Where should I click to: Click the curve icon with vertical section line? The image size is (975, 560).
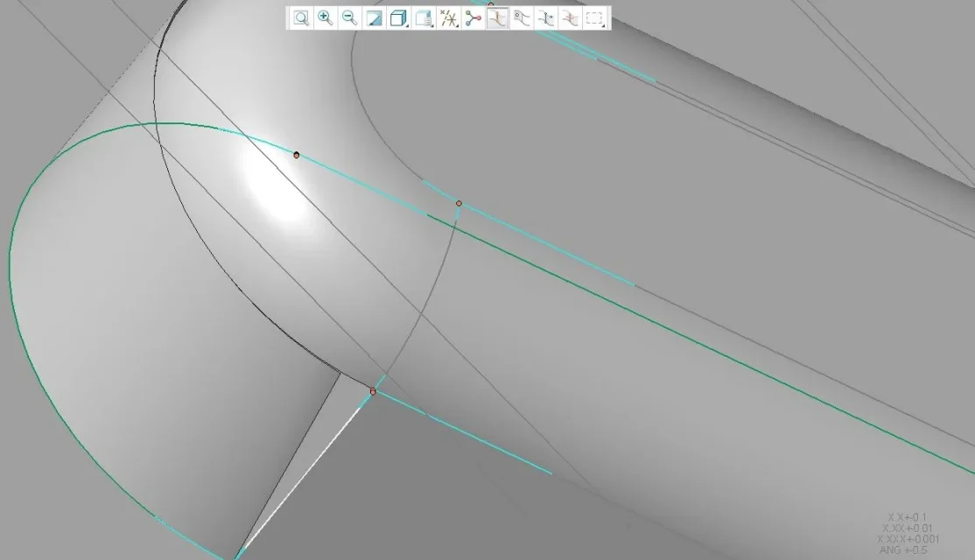pos(545,18)
